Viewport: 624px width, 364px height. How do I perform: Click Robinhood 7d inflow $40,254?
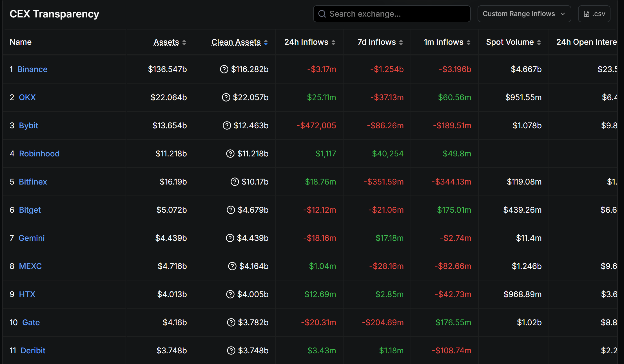[x=388, y=154]
